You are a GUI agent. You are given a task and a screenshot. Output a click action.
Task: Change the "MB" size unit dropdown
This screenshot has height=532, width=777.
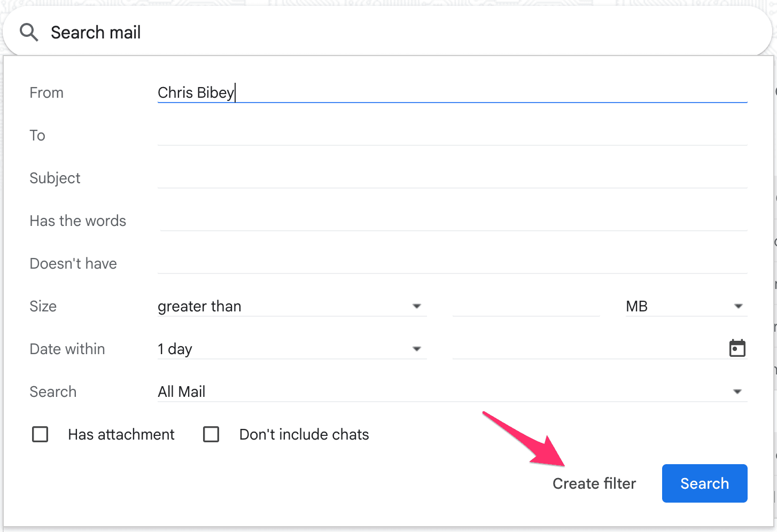[x=686, y=306]
